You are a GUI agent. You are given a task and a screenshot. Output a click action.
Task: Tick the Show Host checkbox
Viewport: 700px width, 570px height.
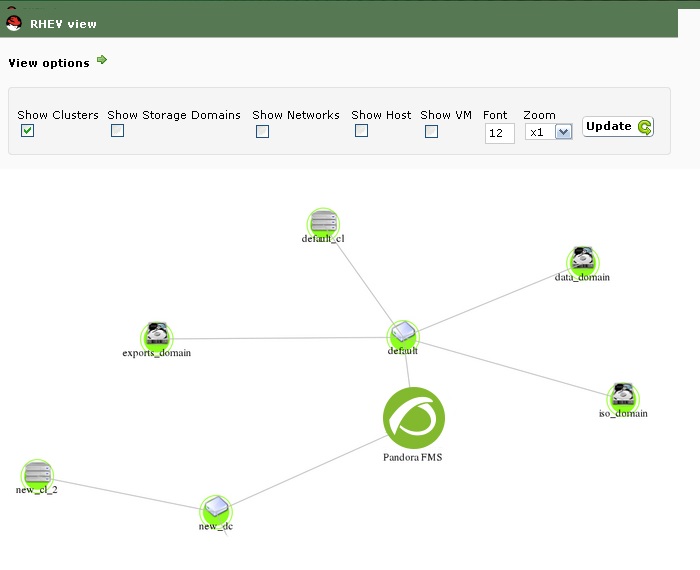coord(361,131)
